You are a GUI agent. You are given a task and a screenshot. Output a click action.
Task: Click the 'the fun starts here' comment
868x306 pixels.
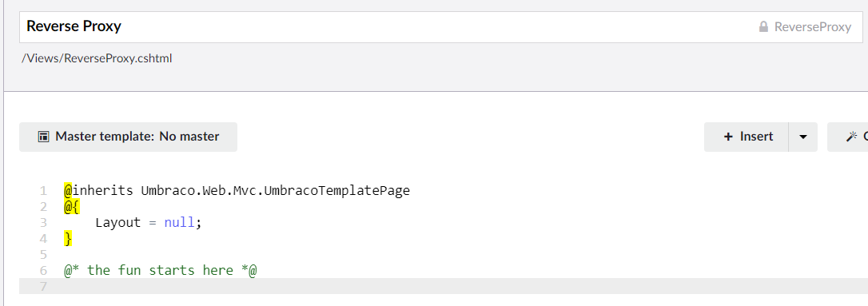click(161, 271)
